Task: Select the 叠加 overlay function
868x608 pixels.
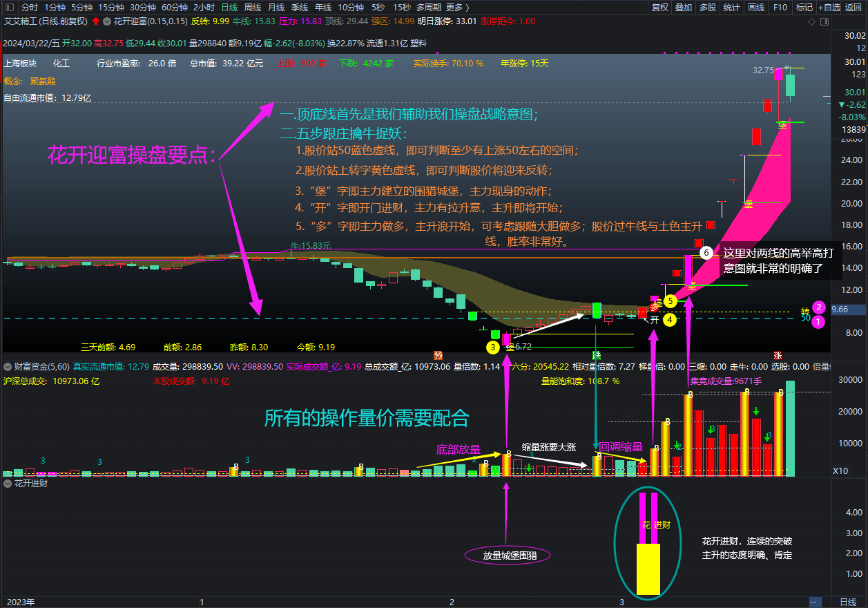Action: pyautogui.click(x=684, y=8)
